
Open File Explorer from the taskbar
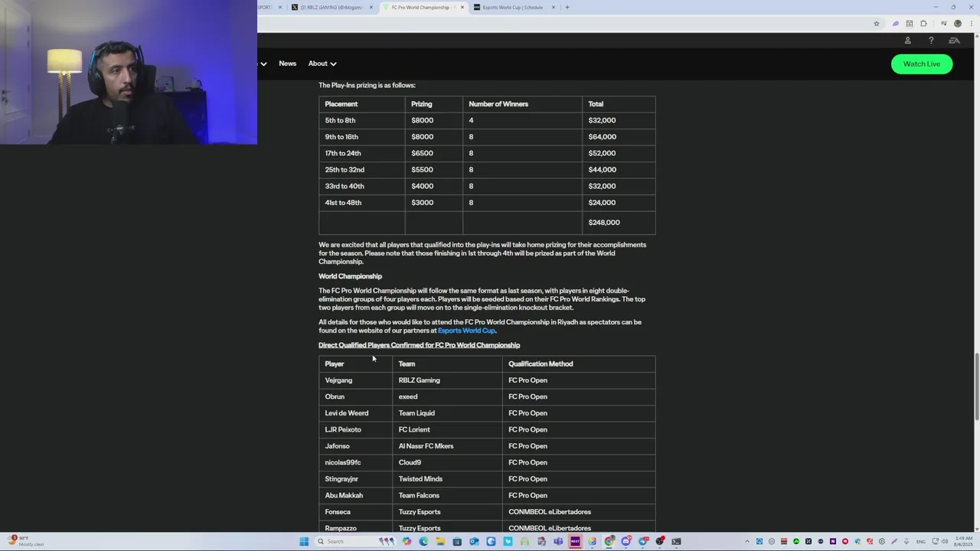[440, 542]
